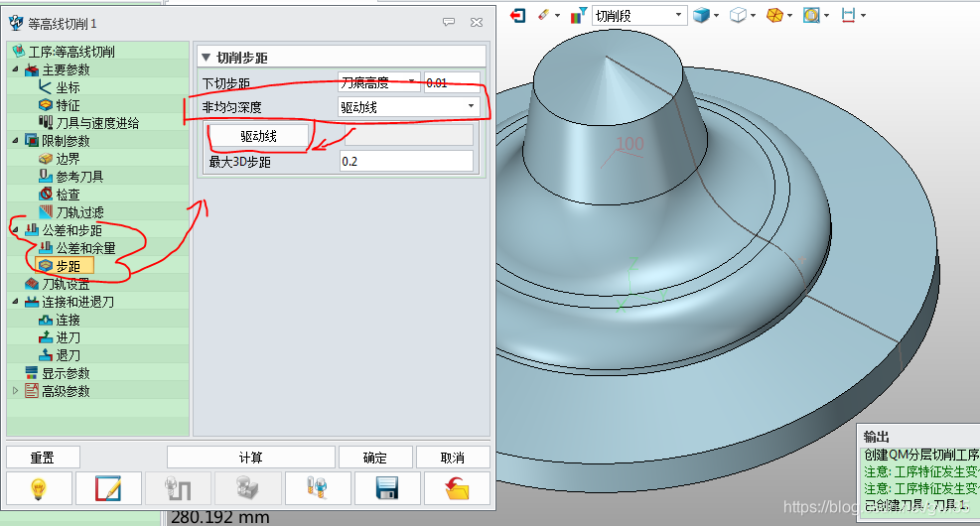Click the folder load icon with red arrow
Image resolution: width=980 pixels, height=526 pixels.
(457, 488)
